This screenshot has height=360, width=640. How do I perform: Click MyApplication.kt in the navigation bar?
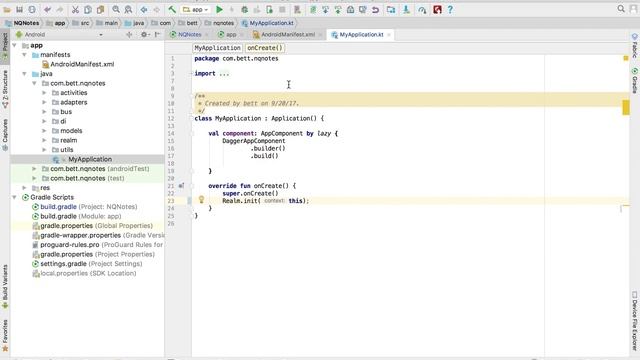(x=268, y=23)
